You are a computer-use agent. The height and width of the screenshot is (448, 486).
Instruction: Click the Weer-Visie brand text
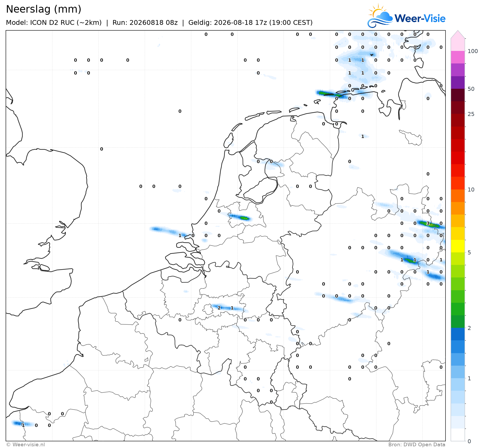coord(420,18)
